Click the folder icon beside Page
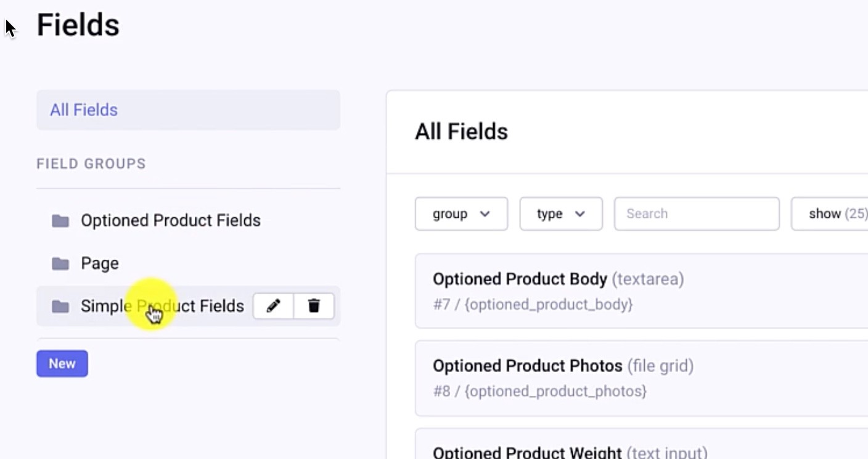Viewport: 868px width, 459px height. [x=61, y=263]
